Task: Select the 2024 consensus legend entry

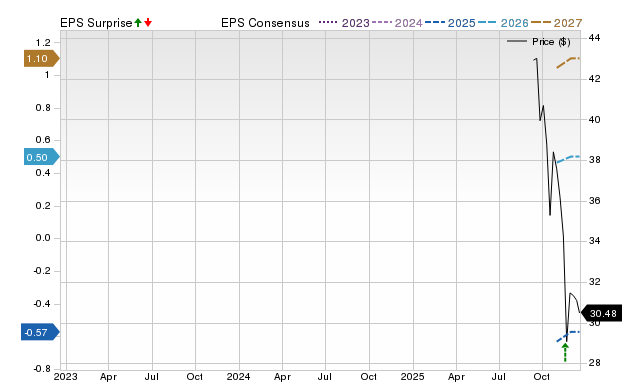Action: point(397,23)
